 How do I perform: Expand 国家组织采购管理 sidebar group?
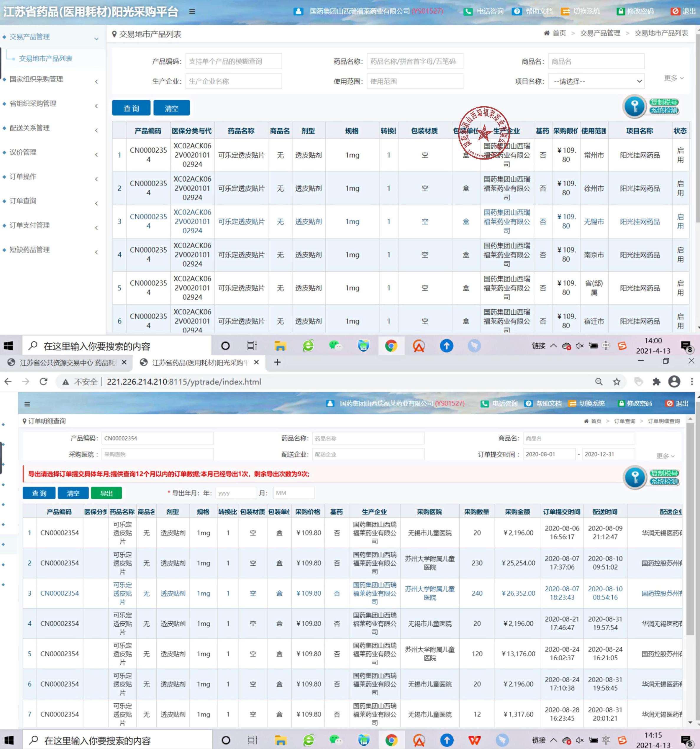(53, 79)
